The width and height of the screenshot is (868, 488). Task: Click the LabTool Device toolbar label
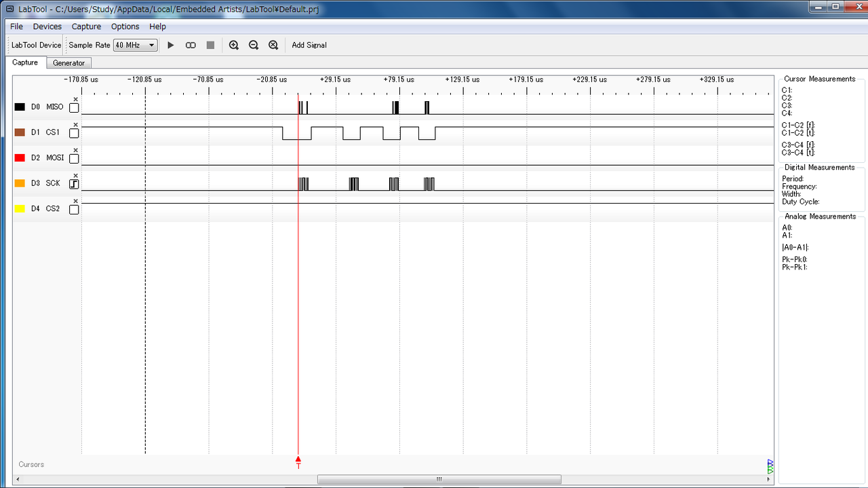click(36, 45)
